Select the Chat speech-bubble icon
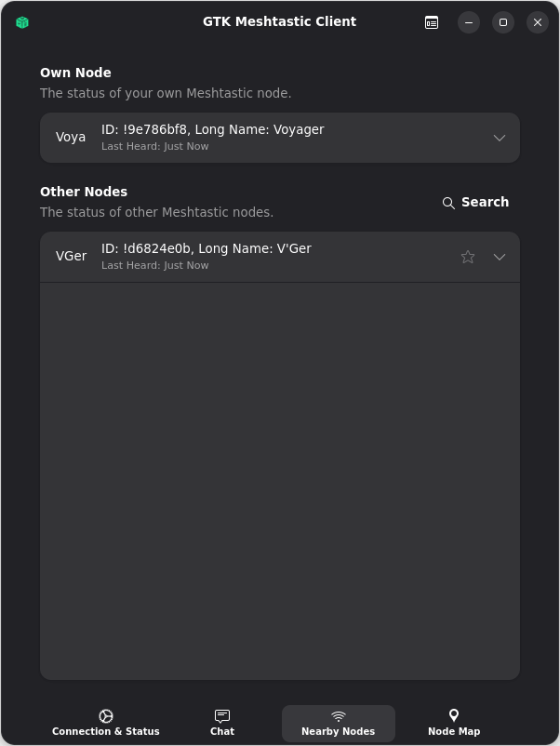The height and width of the screenshot is (746, 560). click(x=222, y=716)
